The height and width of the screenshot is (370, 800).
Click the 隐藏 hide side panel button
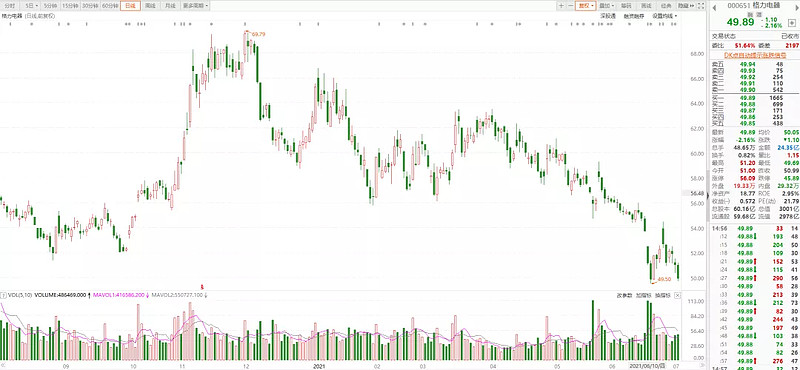pyautogui.click(x=685, y=6)
